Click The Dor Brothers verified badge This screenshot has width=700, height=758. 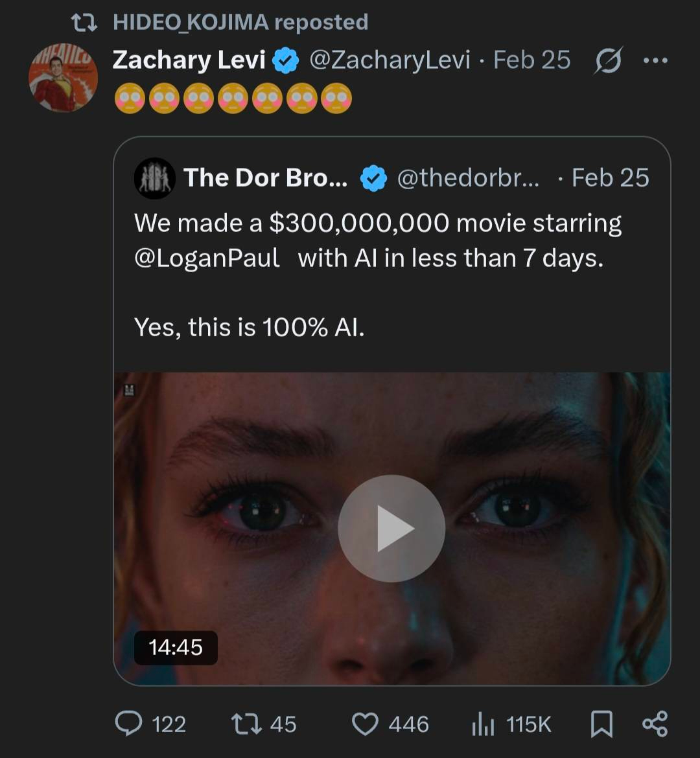click(373, 178)
